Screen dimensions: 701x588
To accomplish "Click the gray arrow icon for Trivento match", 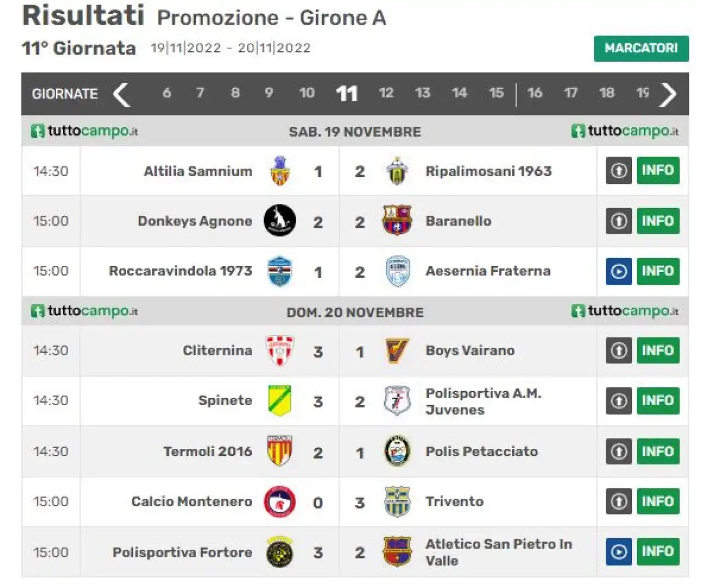I will (619, 501).
